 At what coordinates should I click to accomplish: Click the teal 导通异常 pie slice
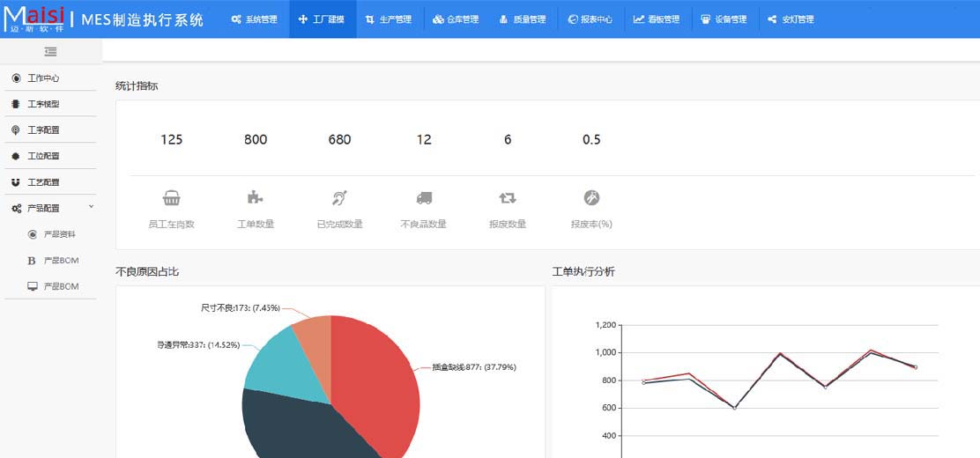coord(276,361)
